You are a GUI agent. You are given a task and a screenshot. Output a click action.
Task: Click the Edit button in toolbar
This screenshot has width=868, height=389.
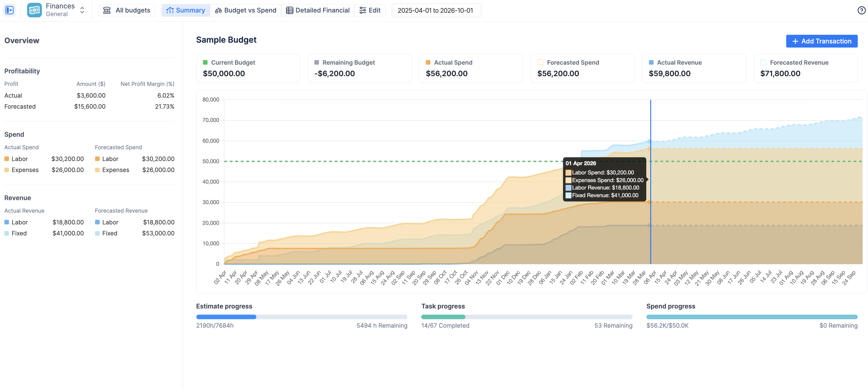coord(370,10)
